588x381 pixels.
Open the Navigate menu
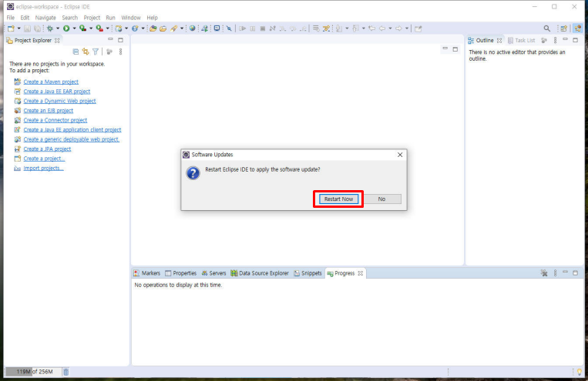45,18
